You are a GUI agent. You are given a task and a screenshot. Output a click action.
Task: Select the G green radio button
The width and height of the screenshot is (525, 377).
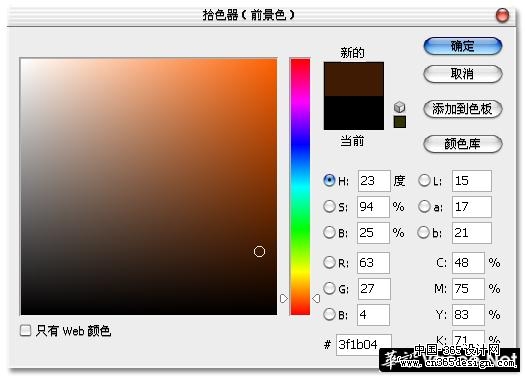(x=329, y=288)
